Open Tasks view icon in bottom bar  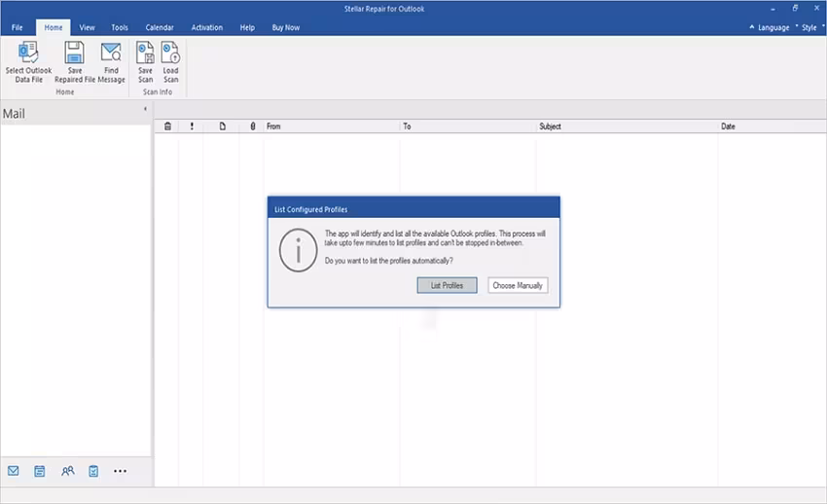(x=93, y=471)
